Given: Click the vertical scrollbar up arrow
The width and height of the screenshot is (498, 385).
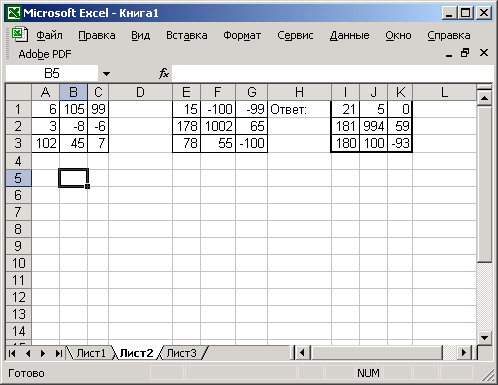Looking at the screenshot, I should point(484,98).
